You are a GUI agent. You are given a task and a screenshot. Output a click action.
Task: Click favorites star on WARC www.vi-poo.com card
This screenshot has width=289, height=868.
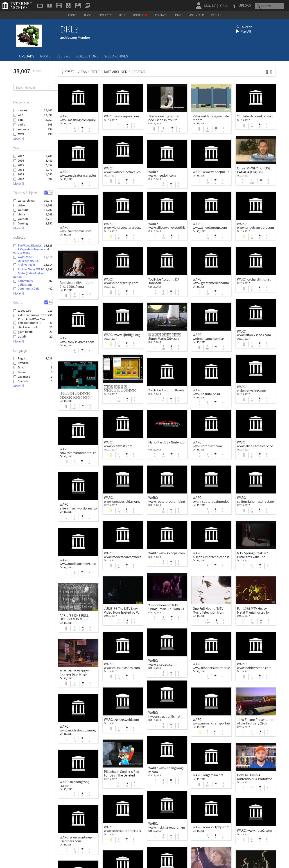(127, 124)
